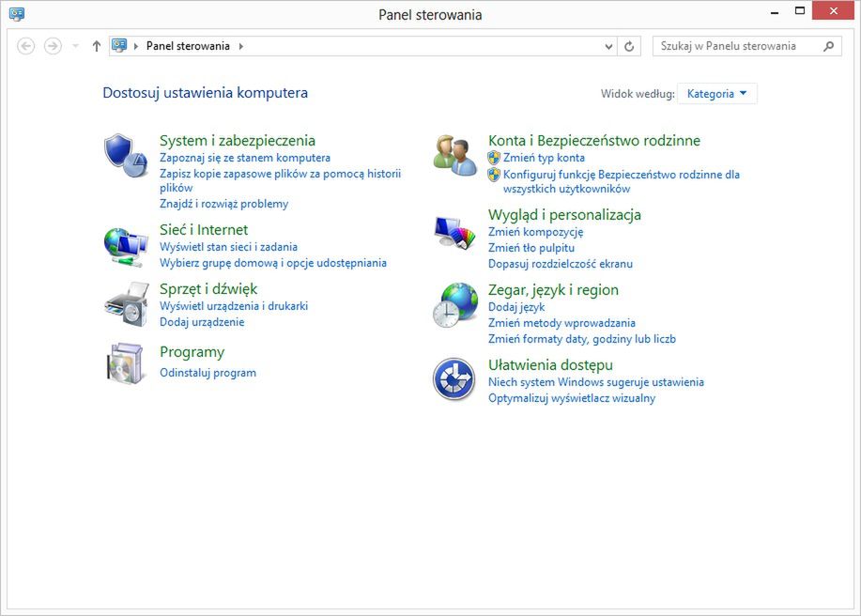Click the Zmień kompozycję link

pos(535,232)
